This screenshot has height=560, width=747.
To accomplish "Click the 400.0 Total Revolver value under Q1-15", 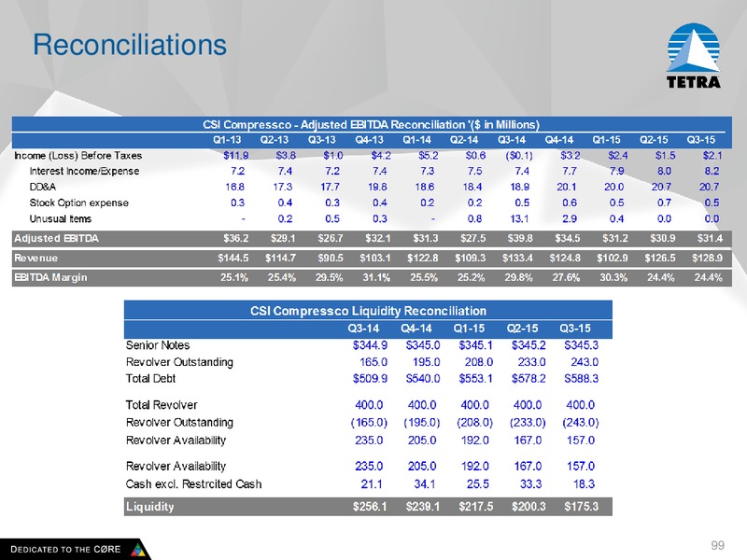I will pyautogui.click(x=475, y=405).
